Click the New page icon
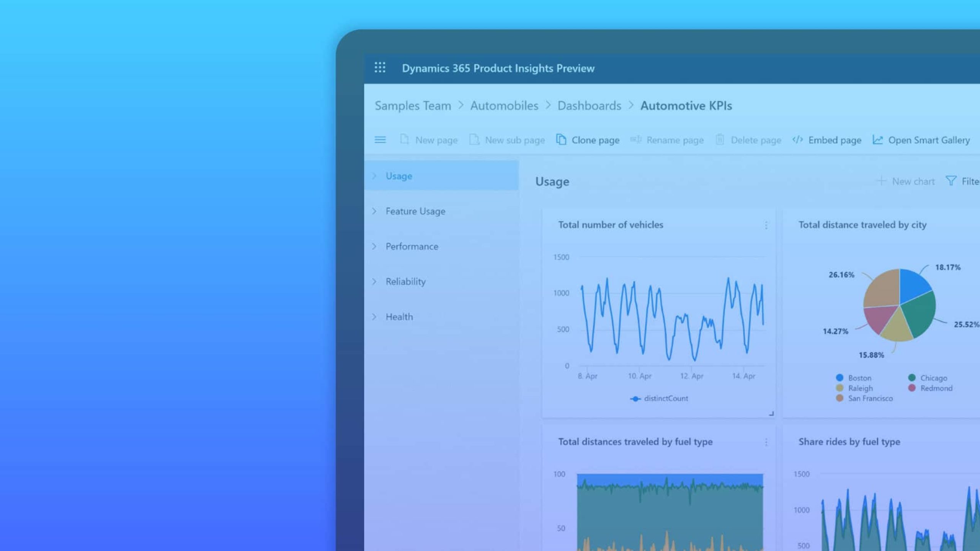 click(x=404, y=140)
